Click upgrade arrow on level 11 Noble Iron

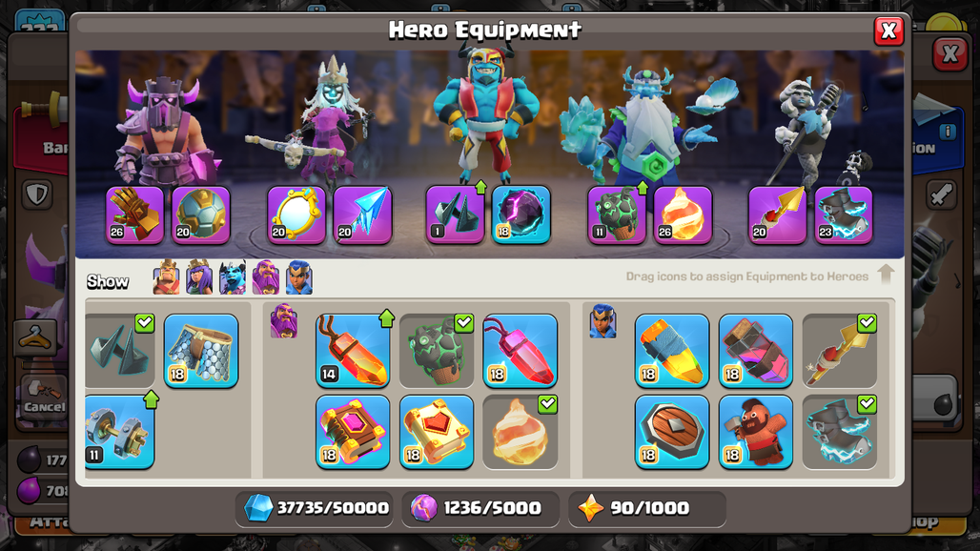pos(152,399)
